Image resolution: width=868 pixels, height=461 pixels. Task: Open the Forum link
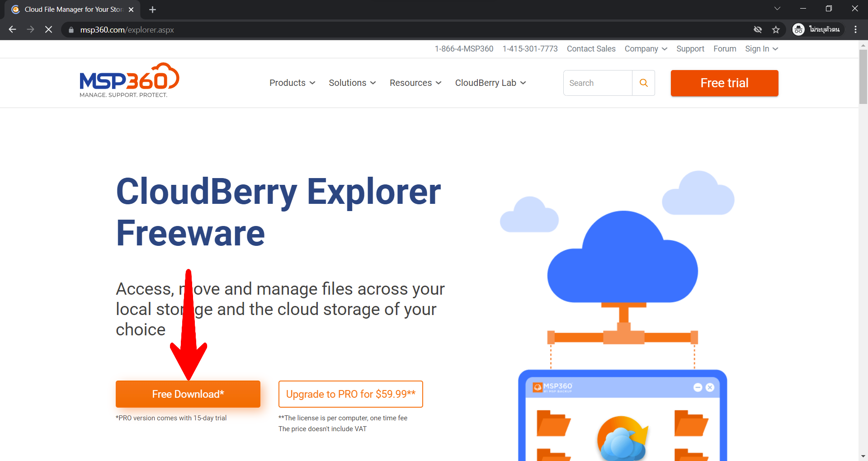click(x=725, y=49)
